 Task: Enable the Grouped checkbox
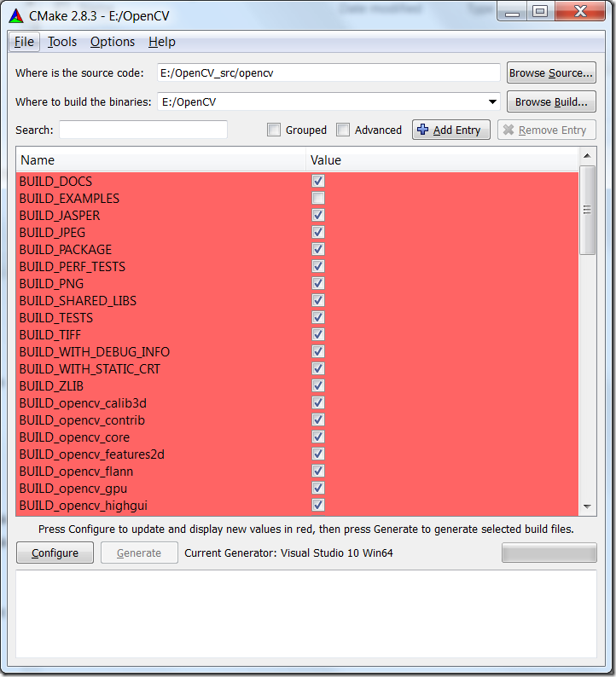[x=274, y=130]
